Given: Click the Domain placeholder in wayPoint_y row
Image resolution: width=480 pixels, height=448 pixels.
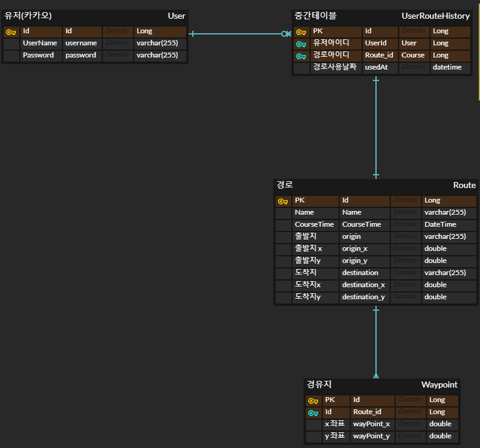Looking at the screenshot, I should (x=410, y=437).
